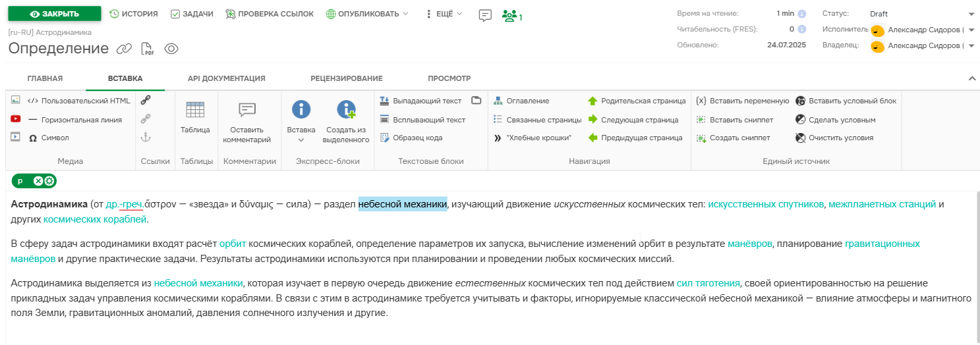980x345 pixels.
Task: Insert a Таблица
Action: coord(195,117)
